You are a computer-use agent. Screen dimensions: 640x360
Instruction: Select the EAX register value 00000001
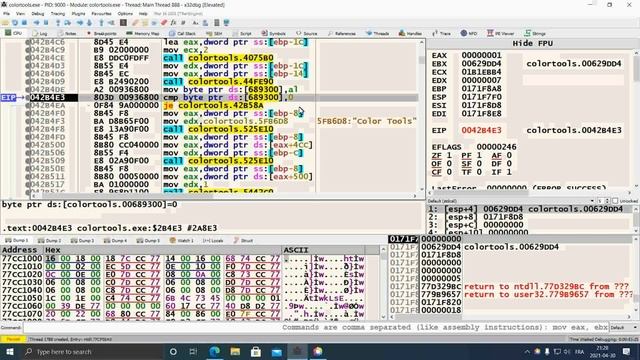[x=481, y=56]
